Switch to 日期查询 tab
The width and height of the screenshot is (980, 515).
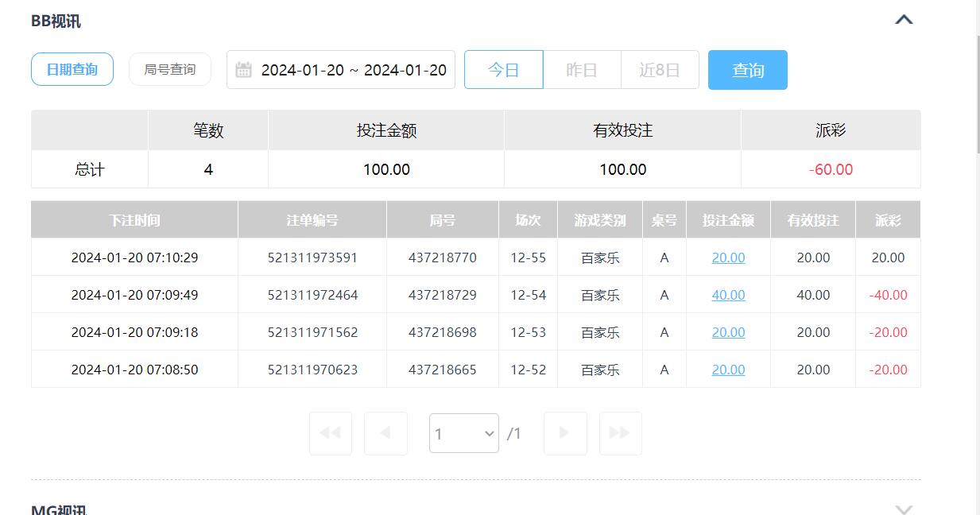pyautogui.click(x=72, y=70)
